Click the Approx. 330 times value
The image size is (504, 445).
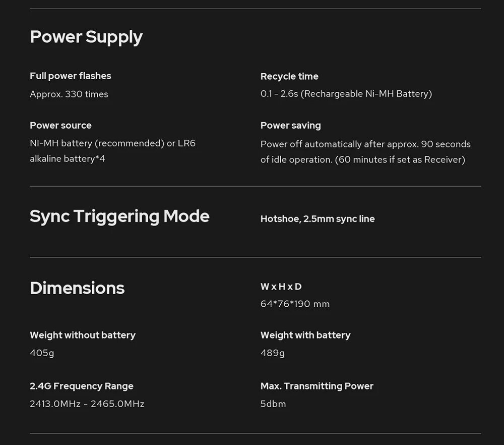point(69,94)
